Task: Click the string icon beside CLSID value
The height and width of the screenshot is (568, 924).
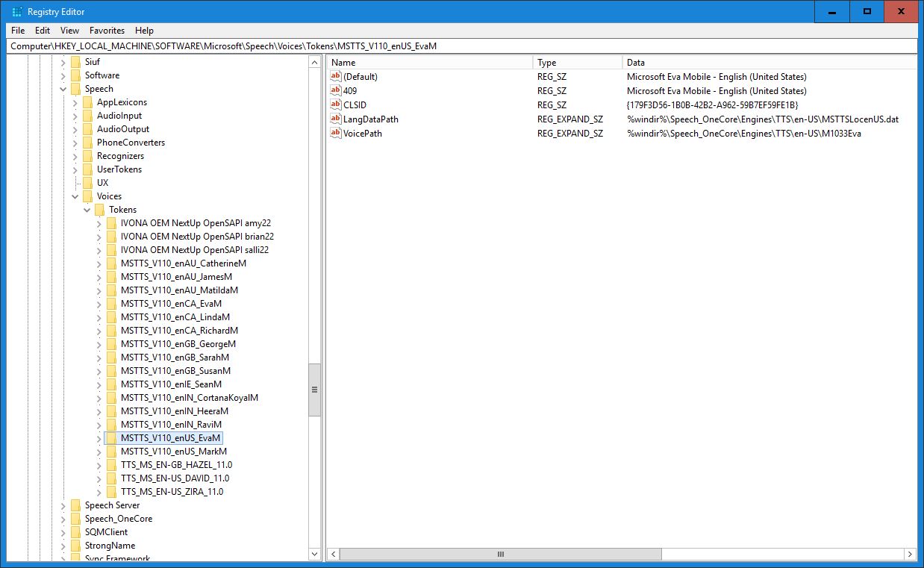Action: 336,104
